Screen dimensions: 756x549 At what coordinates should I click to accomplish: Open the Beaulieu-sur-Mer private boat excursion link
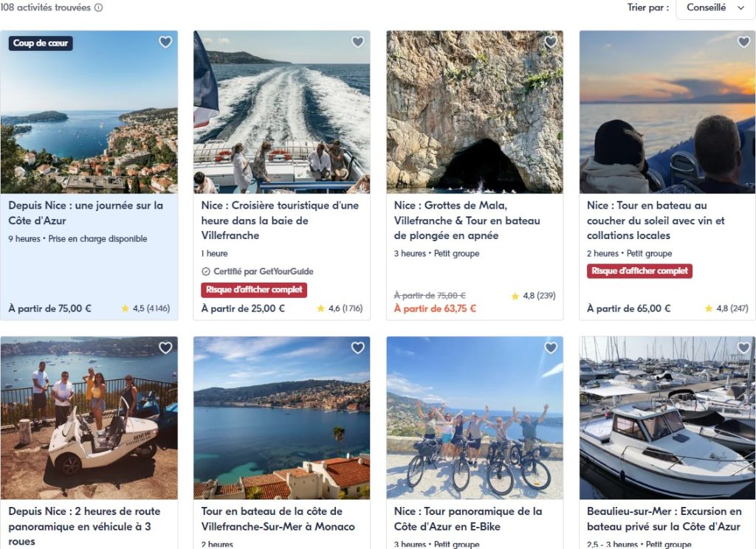pyautogui.click(x=664, y=519)
